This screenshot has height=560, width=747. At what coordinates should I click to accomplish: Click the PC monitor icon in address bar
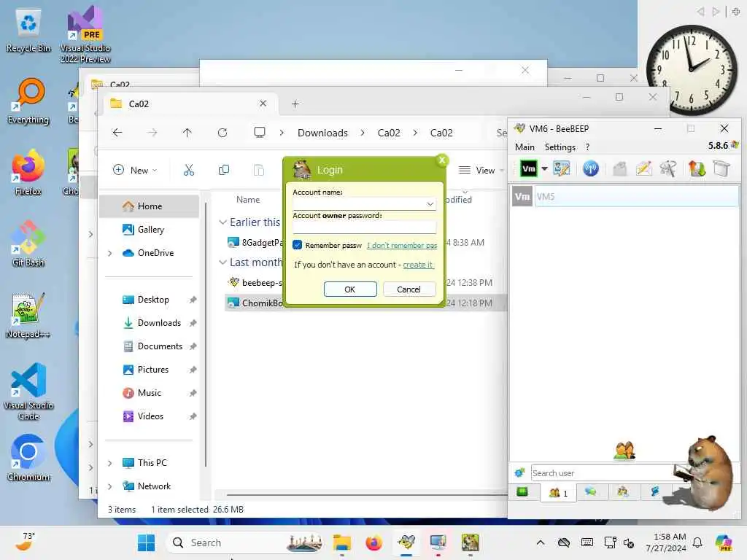pos(259,133)
